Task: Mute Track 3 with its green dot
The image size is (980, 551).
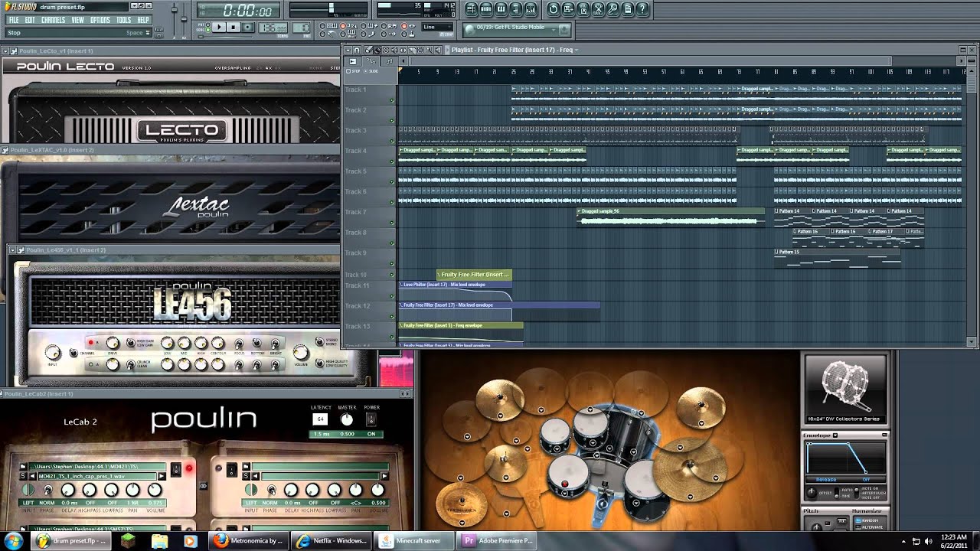Action: [x=392, y=141]
